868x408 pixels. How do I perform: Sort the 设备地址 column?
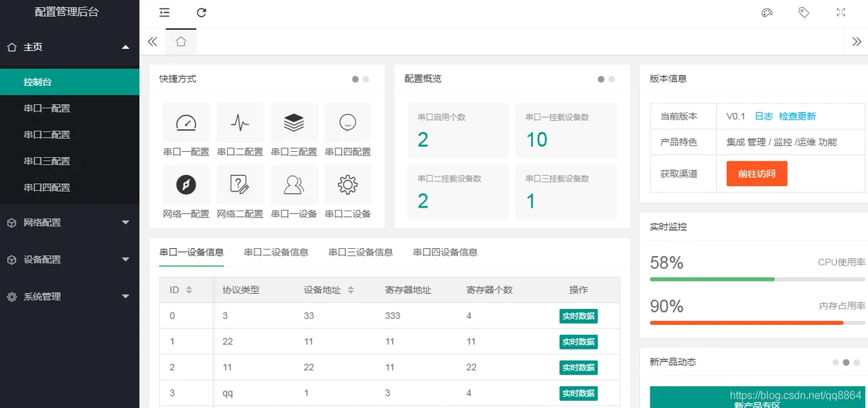tap(351, 290)
